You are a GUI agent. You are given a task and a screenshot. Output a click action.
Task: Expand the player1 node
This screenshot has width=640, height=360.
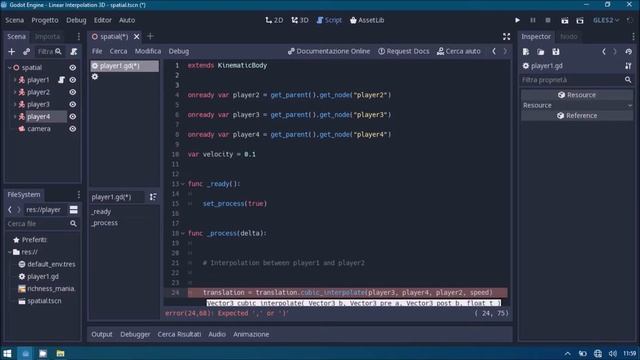point(15,80)
